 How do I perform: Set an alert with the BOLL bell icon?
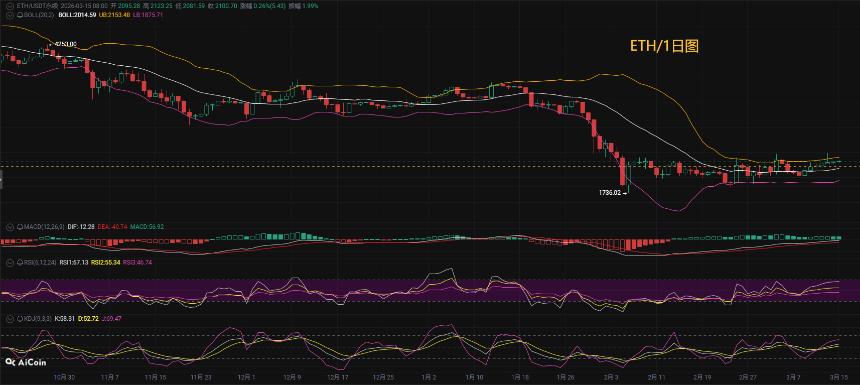tap(20, 15)
